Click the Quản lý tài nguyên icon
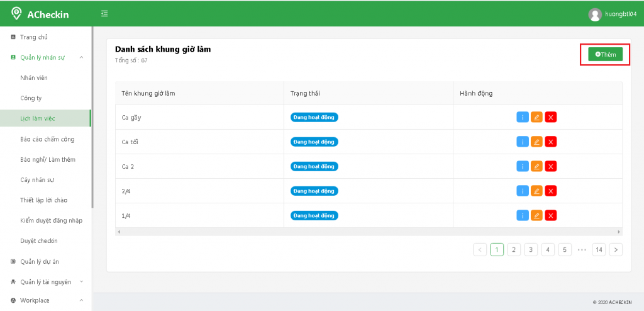 tap(13, 282)
